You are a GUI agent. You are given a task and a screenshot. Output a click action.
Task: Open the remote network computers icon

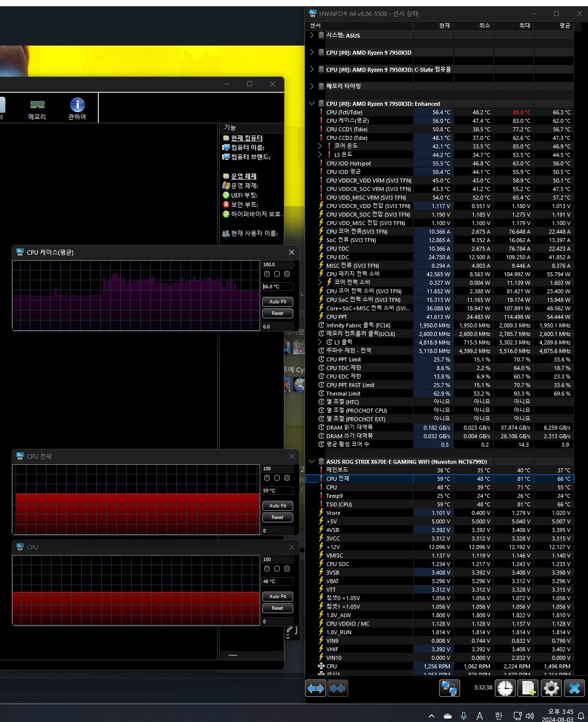point(450,688)
